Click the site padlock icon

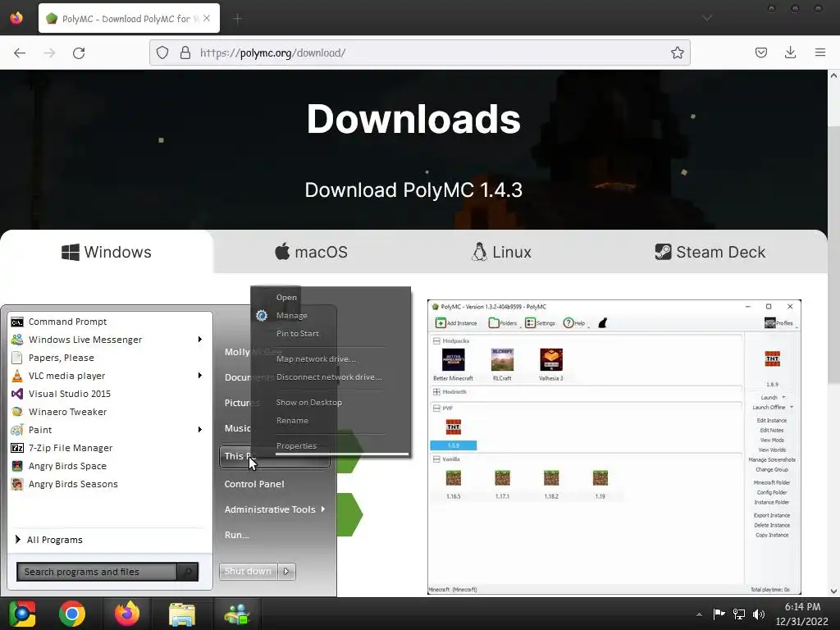[x=185, y=52]
